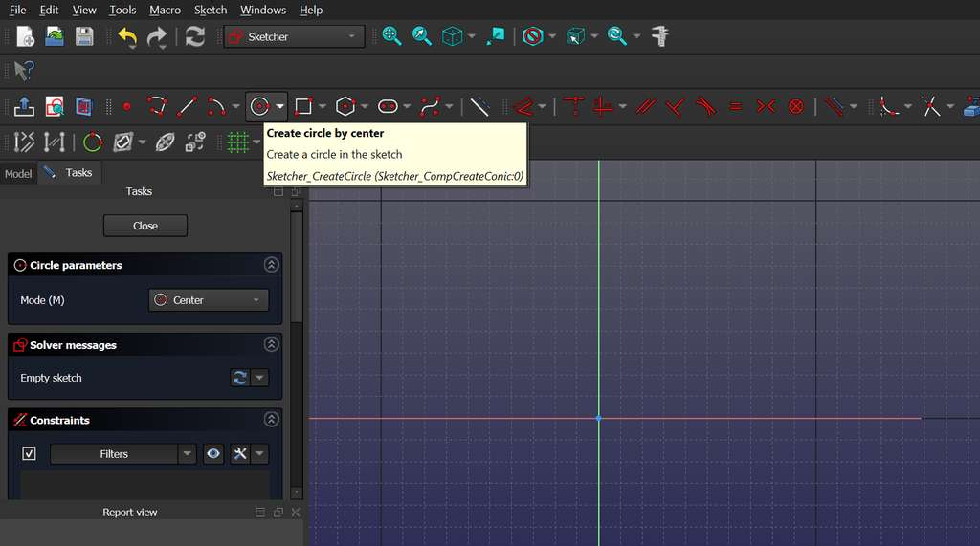Click the View Sketch icon
980x546 pixels.
55,106
